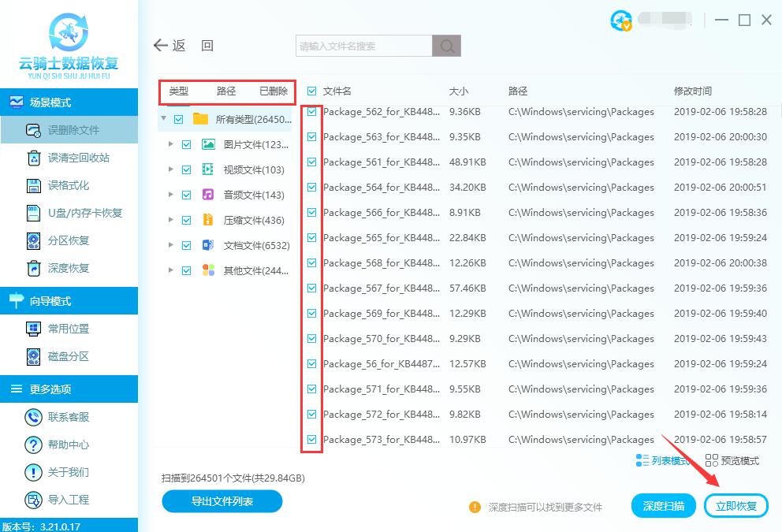Open the 场景模式 section header
Screen dimensions: 782x532
[69, 102]
